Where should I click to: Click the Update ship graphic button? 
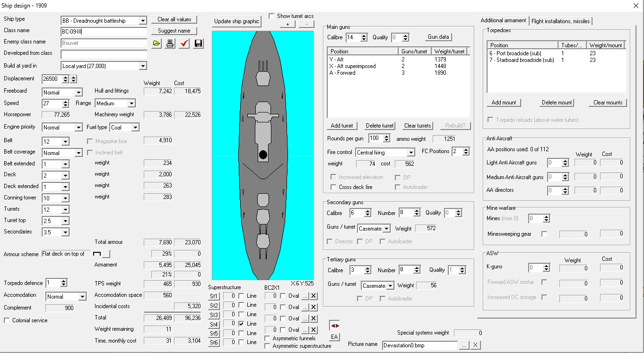click(x=236, y=21)
